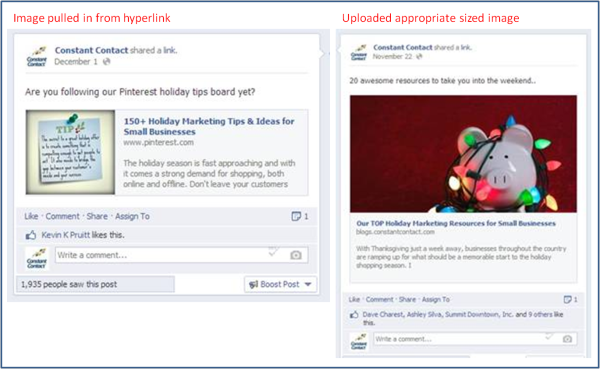Click Share under the Pinterest post

click(97, 216)
